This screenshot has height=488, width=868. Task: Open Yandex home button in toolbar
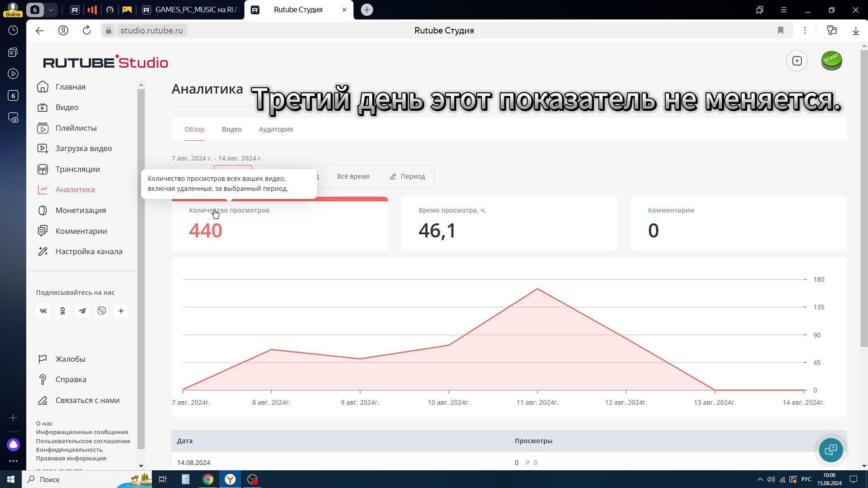click(x=63, y=30)
